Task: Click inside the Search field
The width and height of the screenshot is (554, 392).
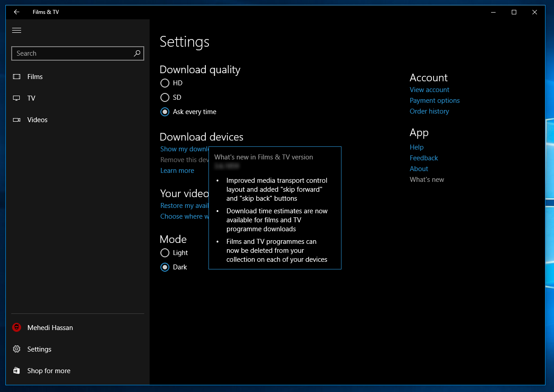Action: point(72,53)
